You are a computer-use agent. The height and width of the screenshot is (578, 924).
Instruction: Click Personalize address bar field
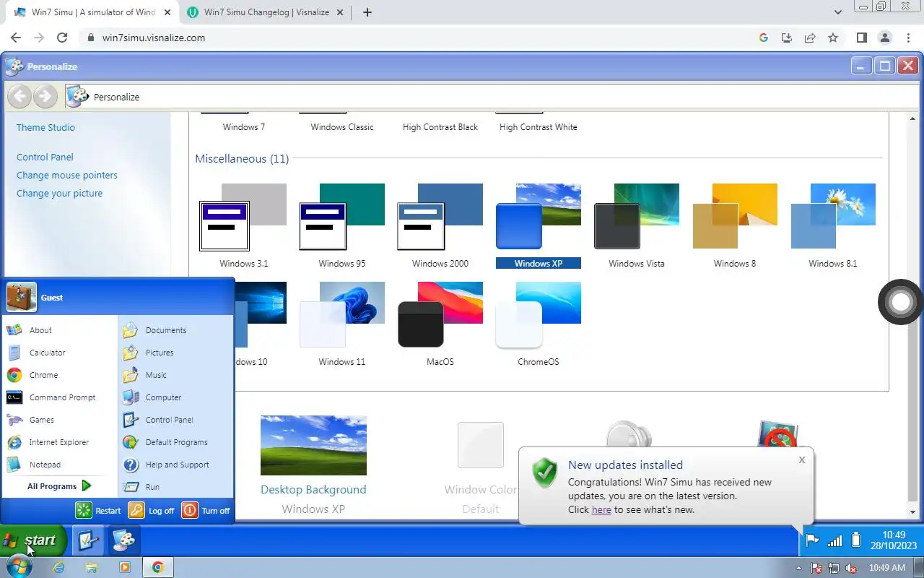(x=491, y=97)
